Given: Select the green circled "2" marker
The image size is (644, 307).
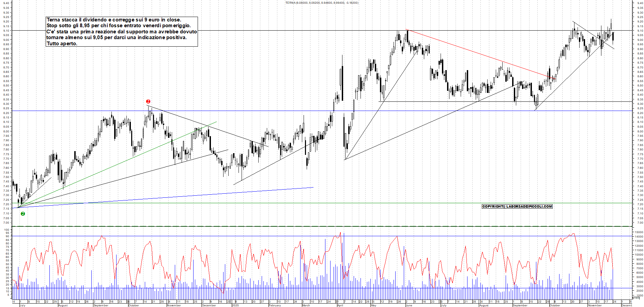Looking at the screenshot, I should pos(22,214).
